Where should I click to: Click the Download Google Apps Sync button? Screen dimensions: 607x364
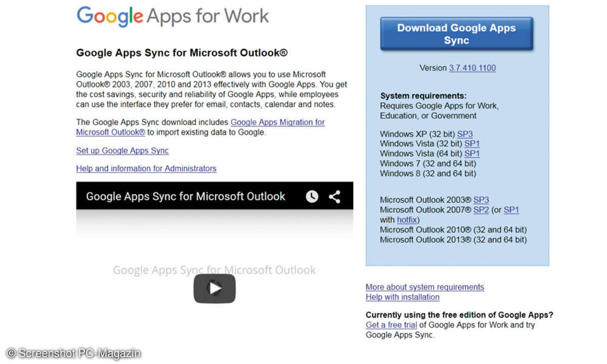click(456, 34)
